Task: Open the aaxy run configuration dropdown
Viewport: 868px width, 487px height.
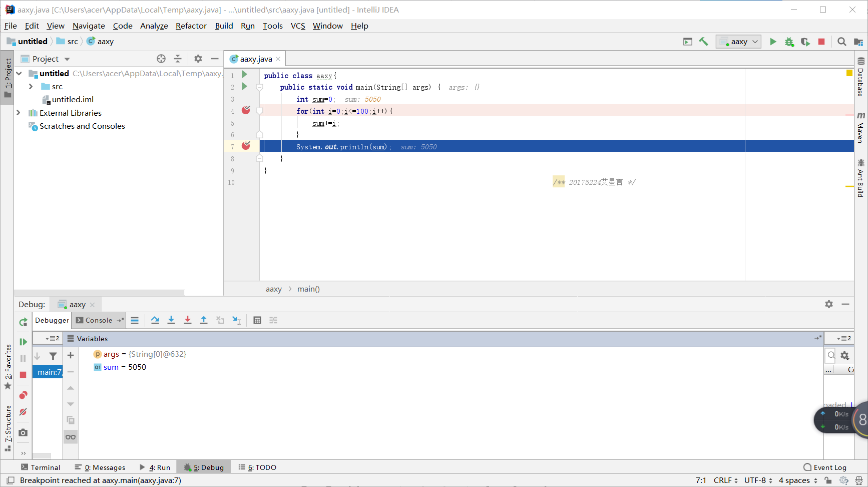Action: [739, 42]
